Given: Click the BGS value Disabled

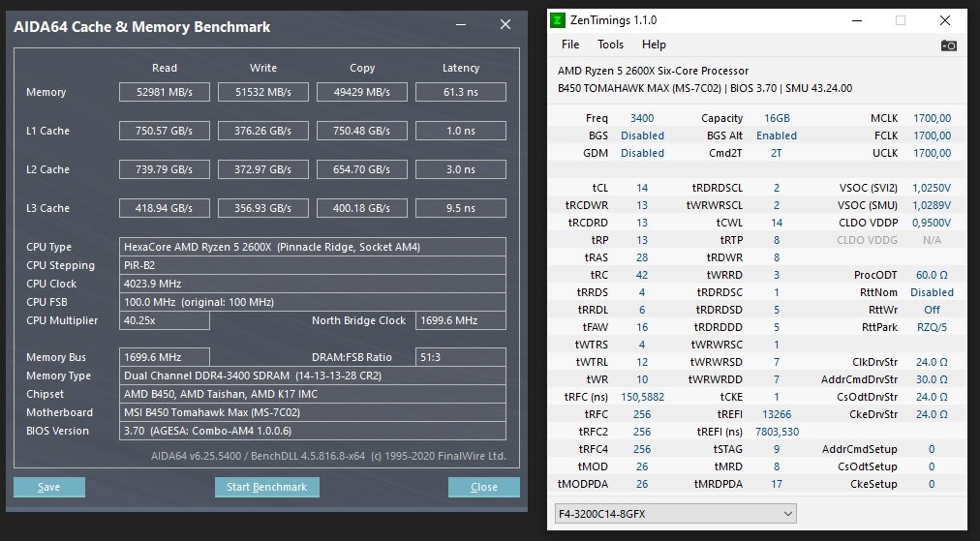Looking at the screenshot, I should click(642, 135).
